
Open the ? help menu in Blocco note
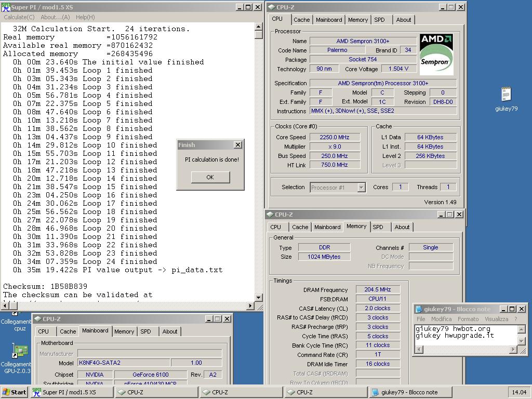click(516, 319)
